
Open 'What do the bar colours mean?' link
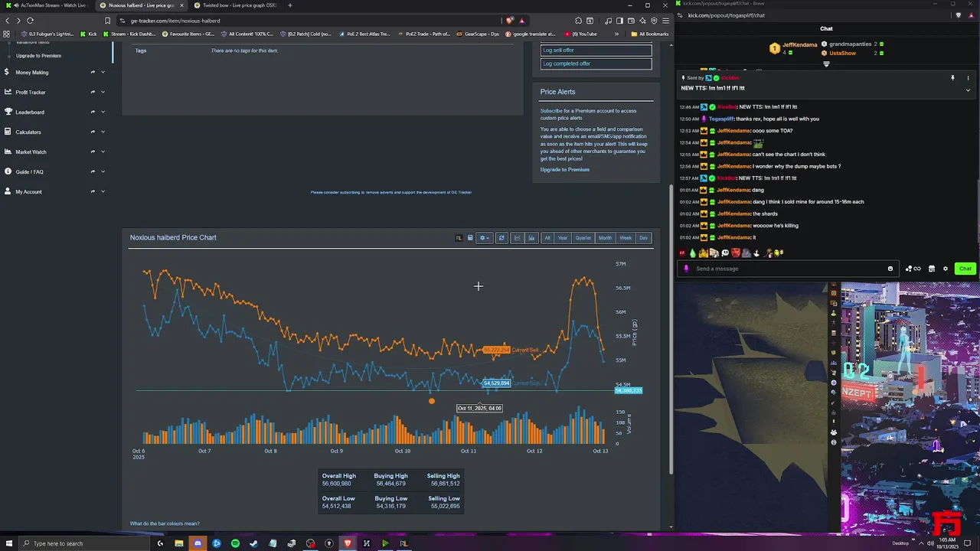click(165, 523)
